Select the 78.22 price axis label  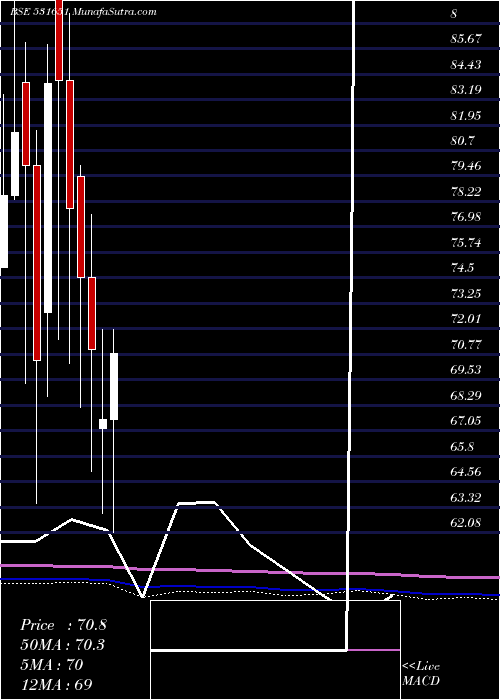466,192
